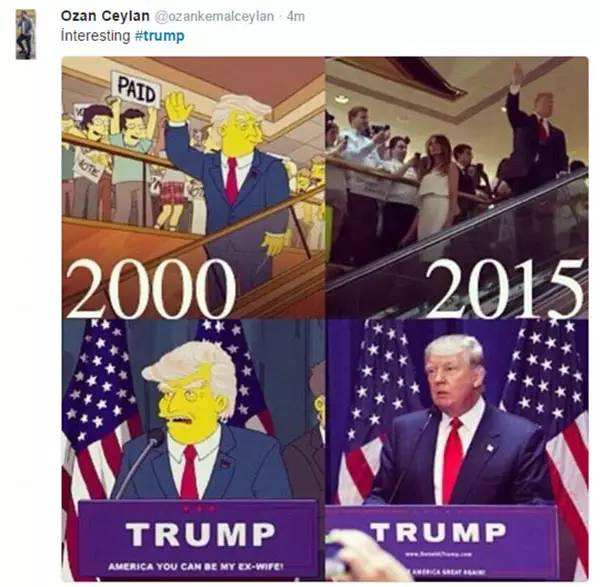This screenshot has height=587, width=600.
Task: Click the red tie in the podium photo
Action: (452, 459)
